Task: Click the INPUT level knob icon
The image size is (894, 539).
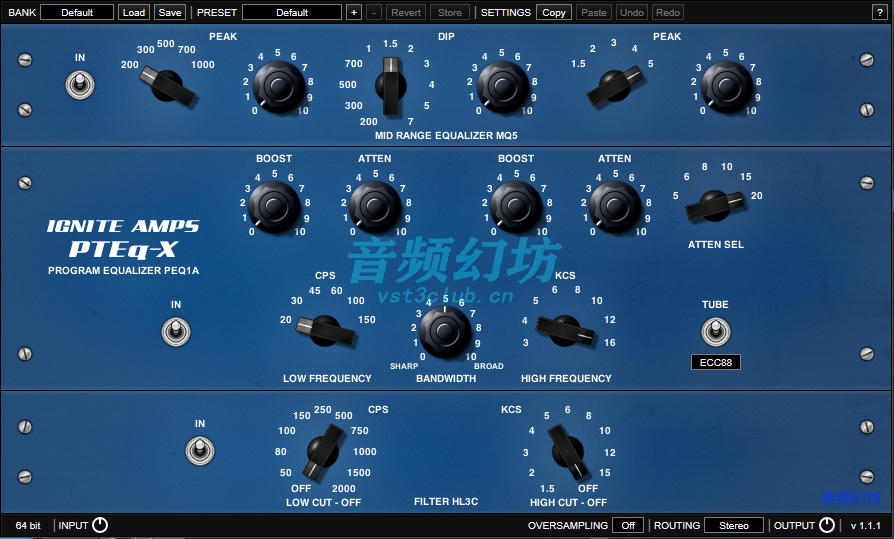Action: tap(100, 525)
